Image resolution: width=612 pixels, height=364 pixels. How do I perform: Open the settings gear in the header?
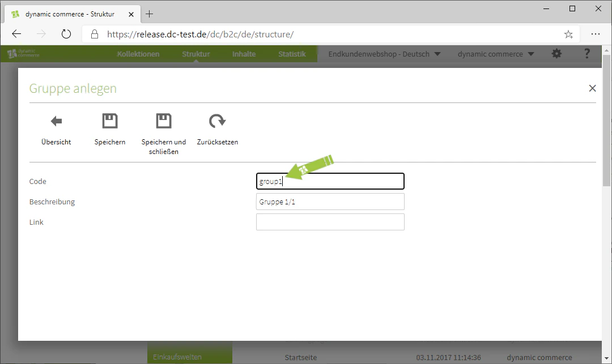tap(556, 54)
